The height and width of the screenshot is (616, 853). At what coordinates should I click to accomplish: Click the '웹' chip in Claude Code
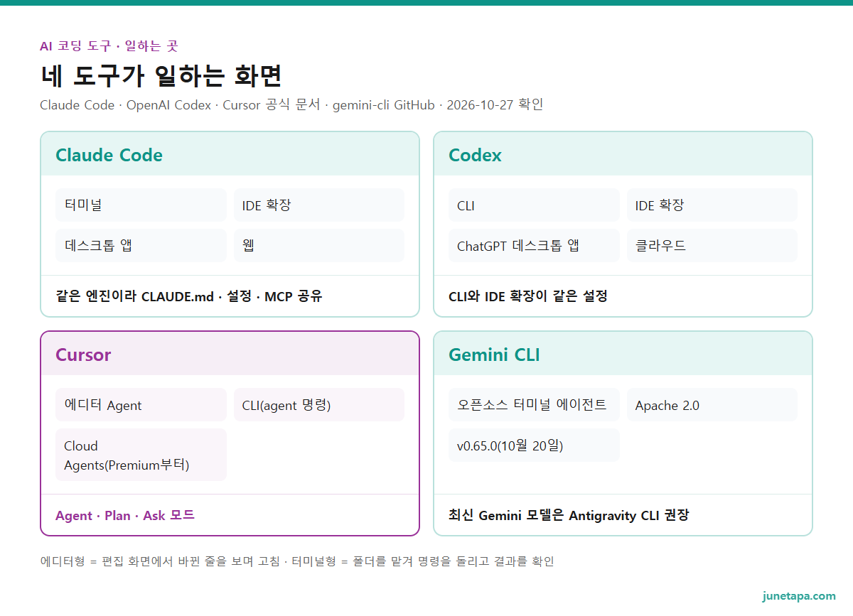(x=319, y=245)
